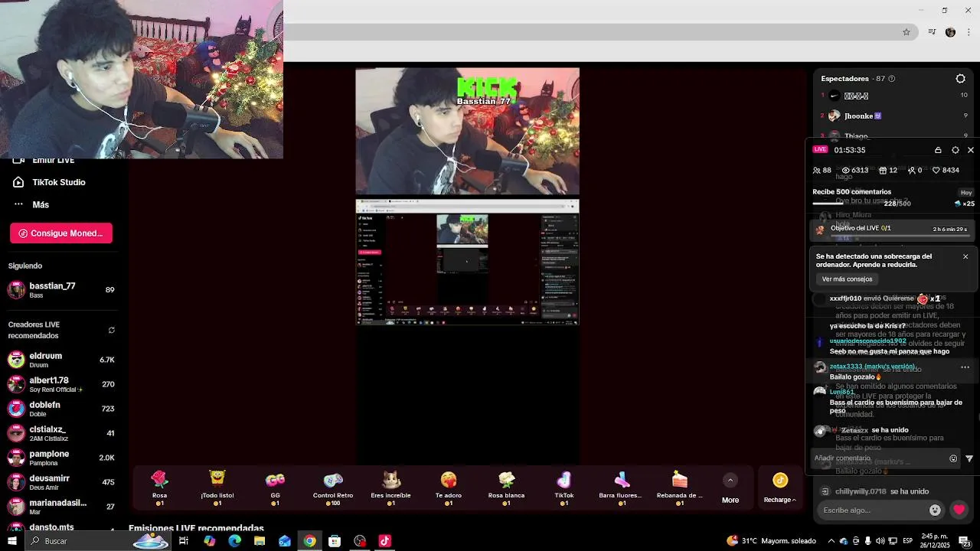980x551 pixels.
Task: Send the Eres increíble gift
Action: point(391,487)
